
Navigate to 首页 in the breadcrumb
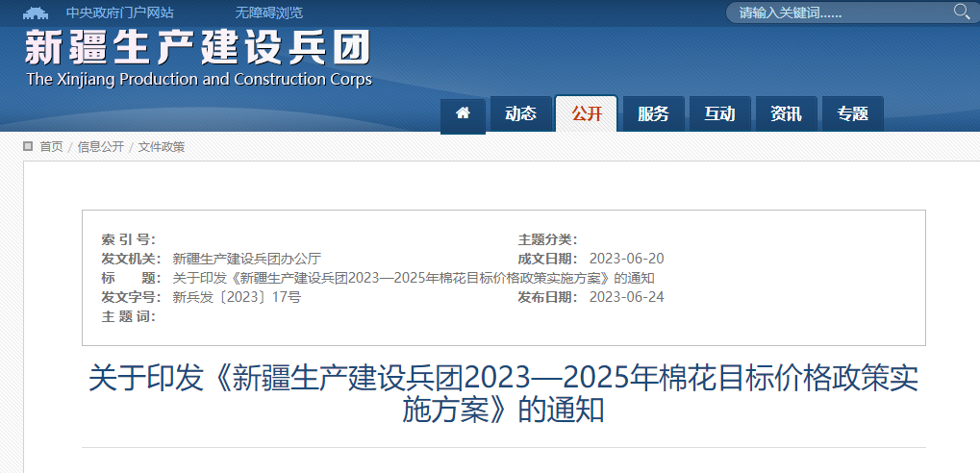(51, 147)
